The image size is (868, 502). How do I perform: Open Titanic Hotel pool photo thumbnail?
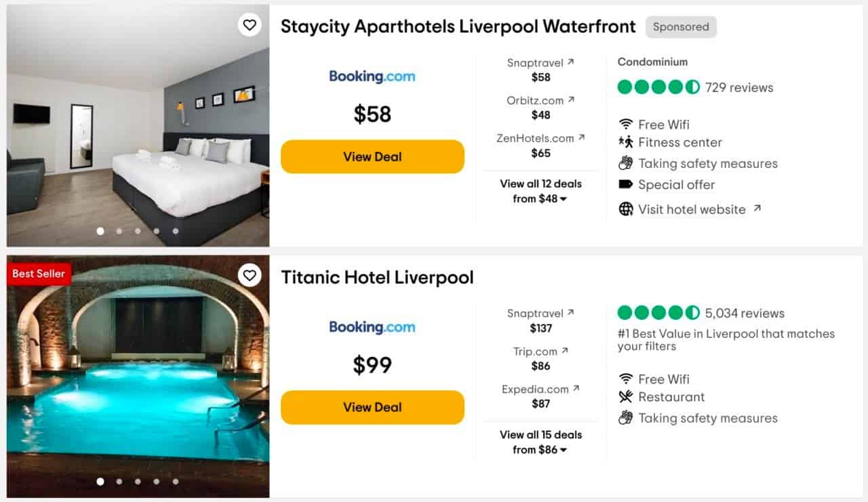pyautogui.click(x=138, y=376)
